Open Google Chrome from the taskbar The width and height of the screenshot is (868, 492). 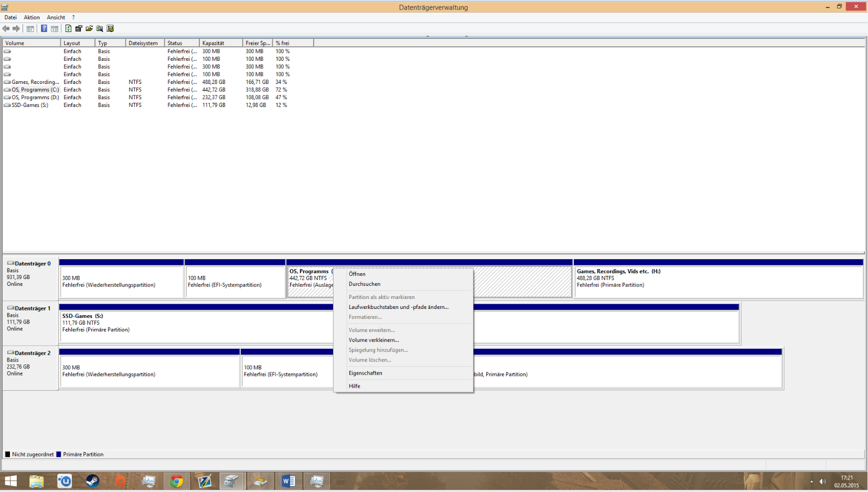point(177,481)
